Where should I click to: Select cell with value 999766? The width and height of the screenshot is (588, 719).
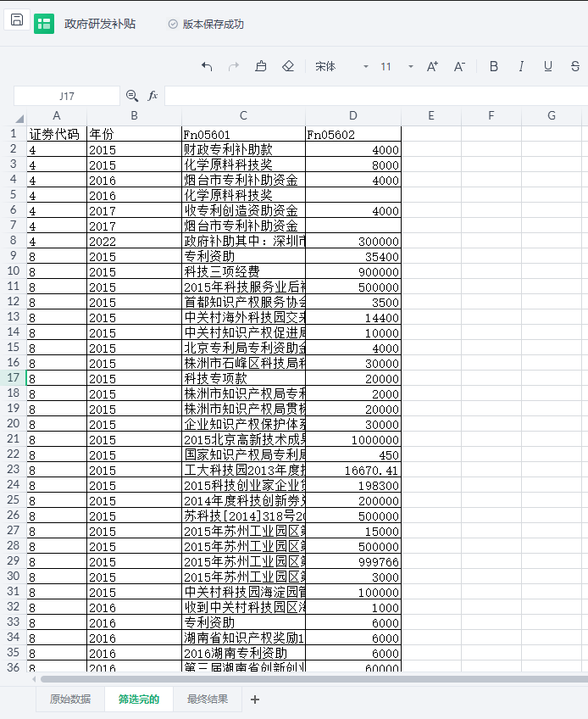pos(353,561)
